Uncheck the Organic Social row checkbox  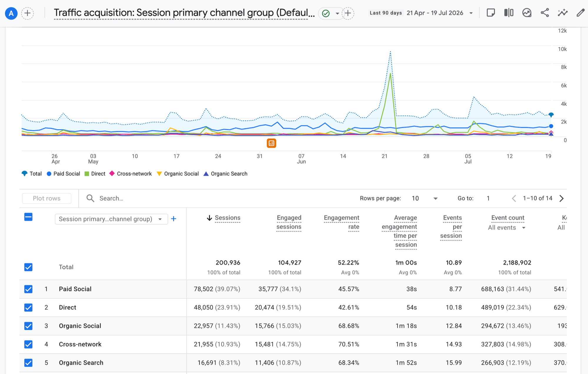click(x=28, y=326)
